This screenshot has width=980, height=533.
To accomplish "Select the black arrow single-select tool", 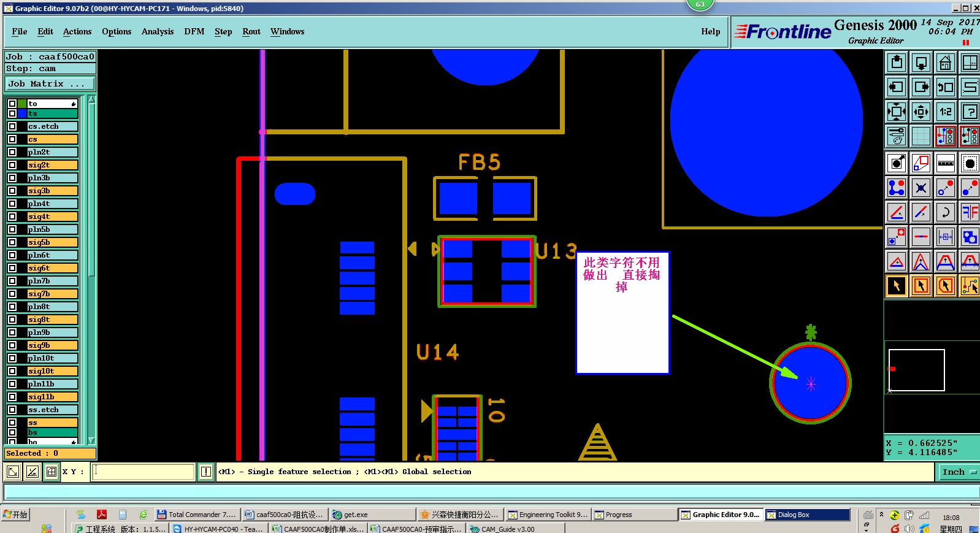I will [x=897, y=286].
